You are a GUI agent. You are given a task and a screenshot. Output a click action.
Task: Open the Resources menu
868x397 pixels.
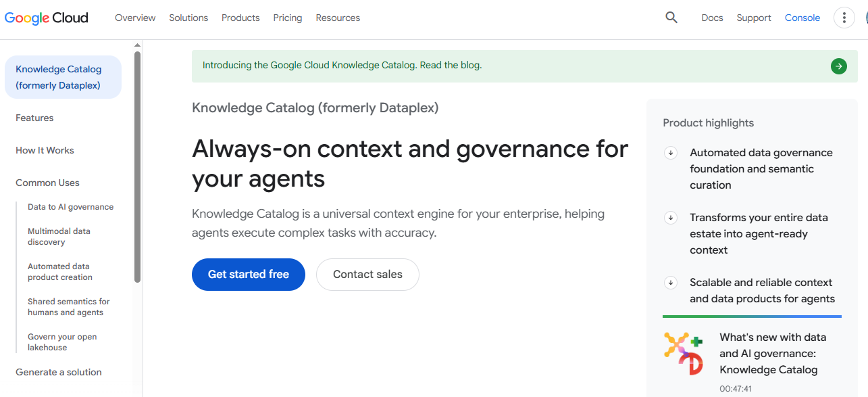tap(338, 18)
